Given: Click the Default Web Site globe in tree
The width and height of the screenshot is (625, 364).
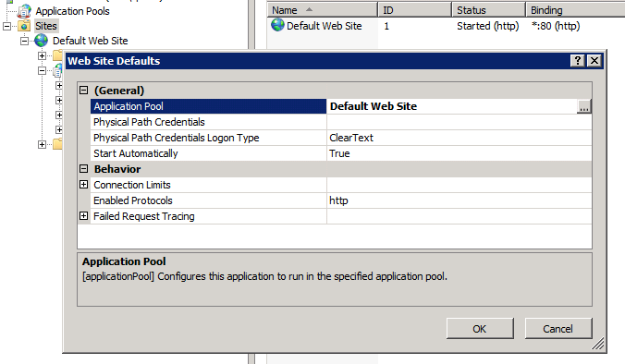Looking at the screenshot, I should pos(42,41).
